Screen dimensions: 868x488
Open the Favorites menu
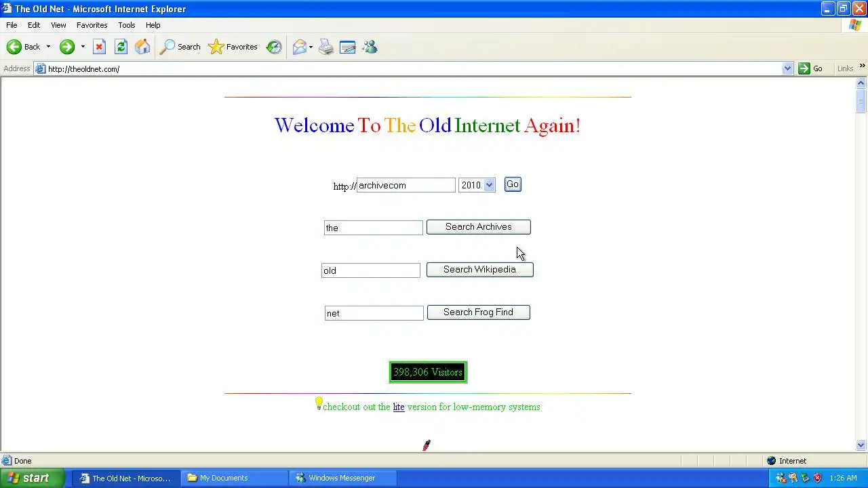click(92, 25)
